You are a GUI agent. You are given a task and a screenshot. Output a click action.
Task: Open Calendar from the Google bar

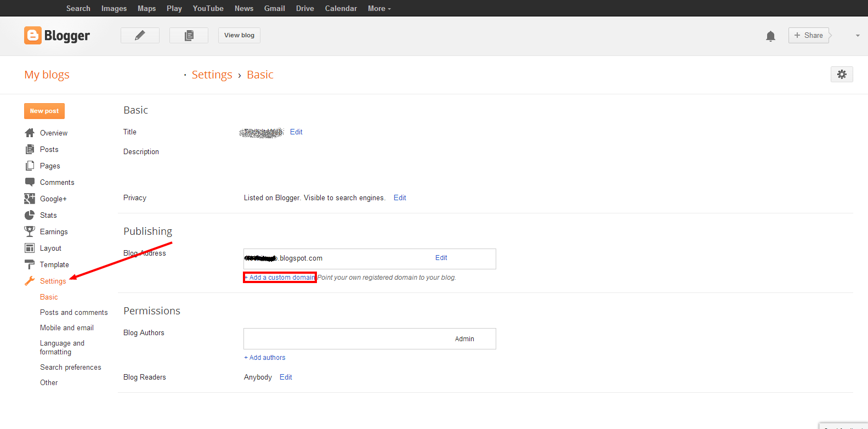(x=341, y=8)
